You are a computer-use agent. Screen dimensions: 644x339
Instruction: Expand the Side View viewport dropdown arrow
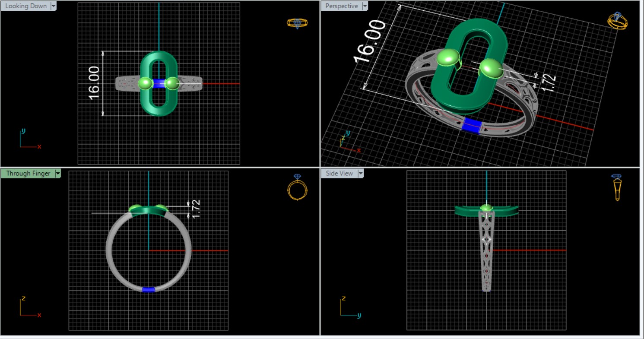tap(360, 174)
